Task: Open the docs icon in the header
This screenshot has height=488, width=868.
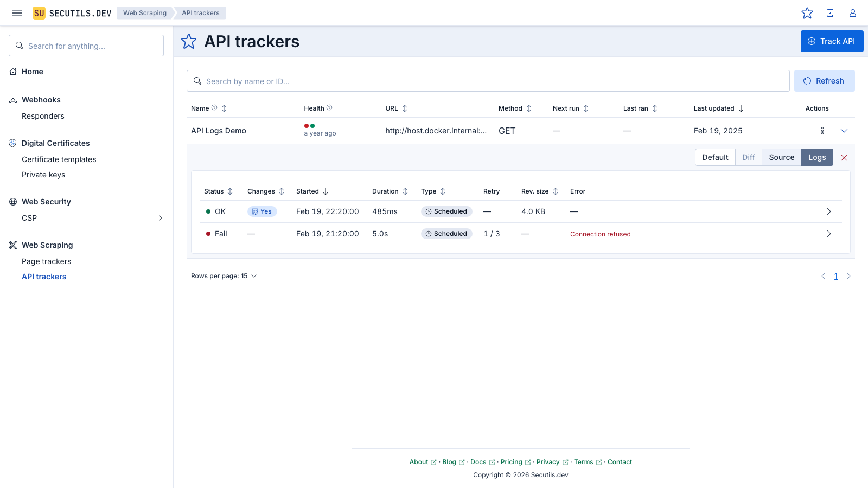Action: (830, 13)
